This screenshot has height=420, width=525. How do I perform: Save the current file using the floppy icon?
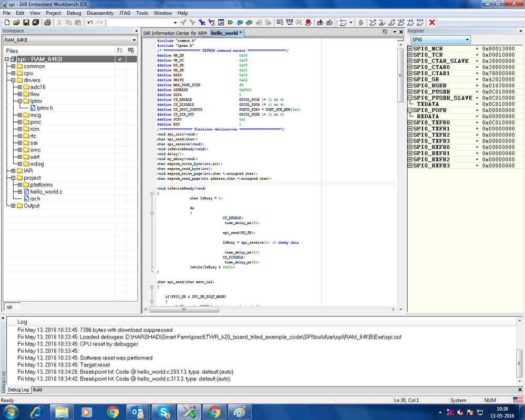26,23
